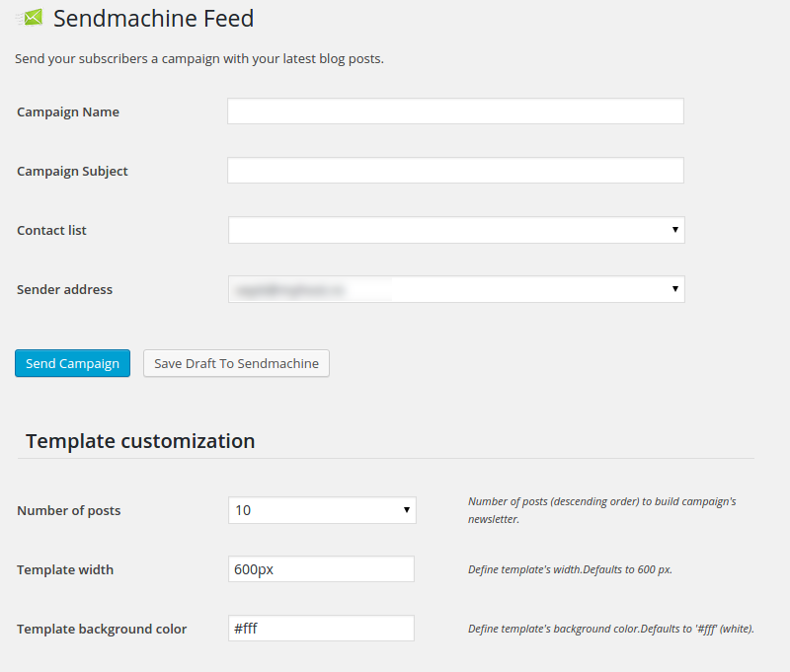
Task: Click the Sendmachine Feed page title
Action: click(x=153, y=18)
